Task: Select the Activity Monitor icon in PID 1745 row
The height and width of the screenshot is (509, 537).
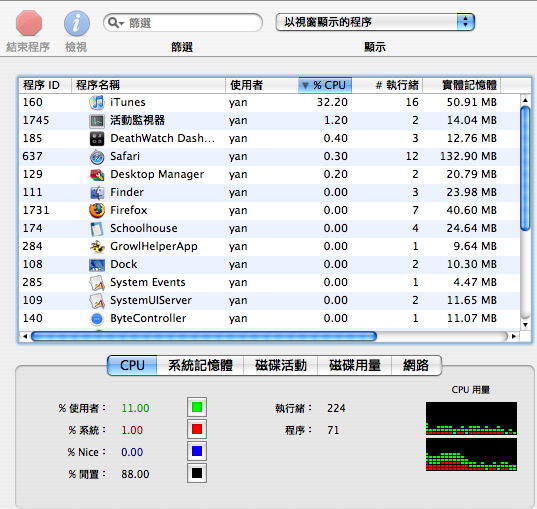Action: pyautogui.click(x=97, y=121)
